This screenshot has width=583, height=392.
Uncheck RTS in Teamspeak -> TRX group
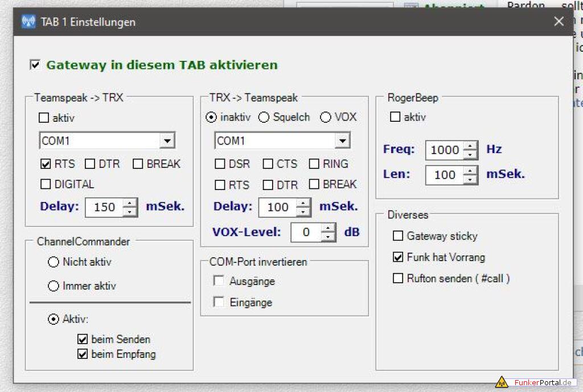(46, 164)
